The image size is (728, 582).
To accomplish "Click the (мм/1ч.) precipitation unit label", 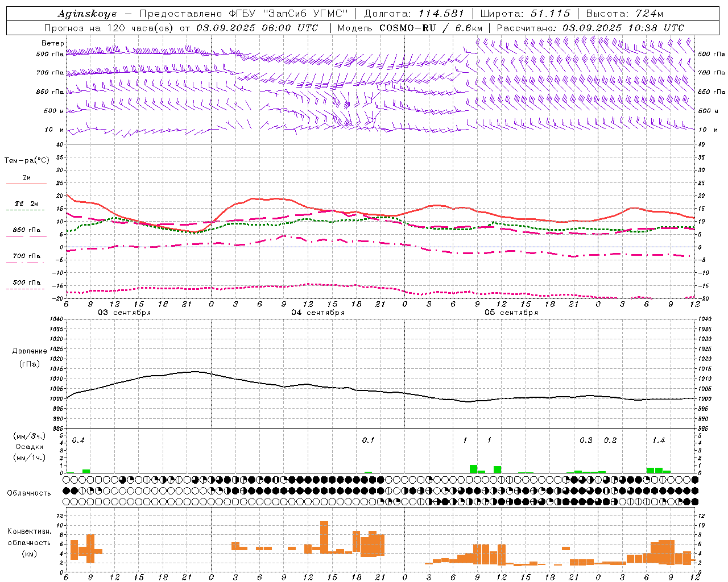I will click(30, 458).
